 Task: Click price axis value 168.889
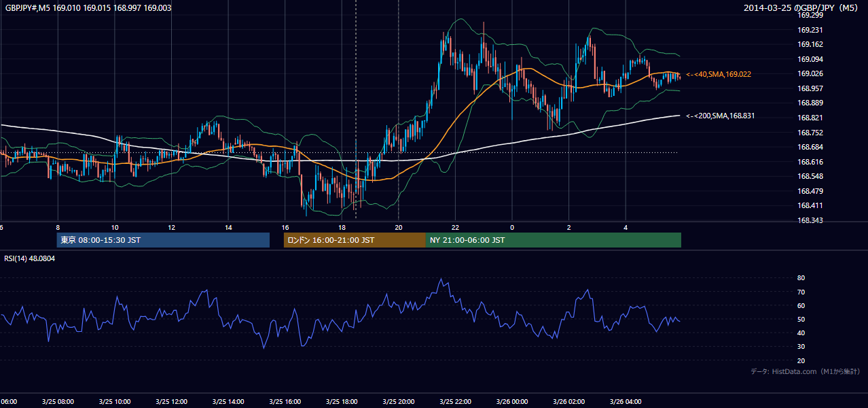point(810,103)
